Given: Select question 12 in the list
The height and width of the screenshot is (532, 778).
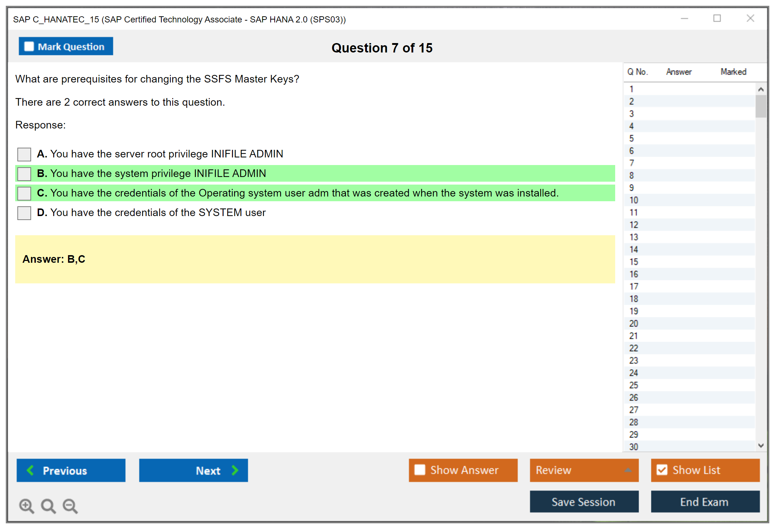Looking at the screenshot, I should (634, 225).
